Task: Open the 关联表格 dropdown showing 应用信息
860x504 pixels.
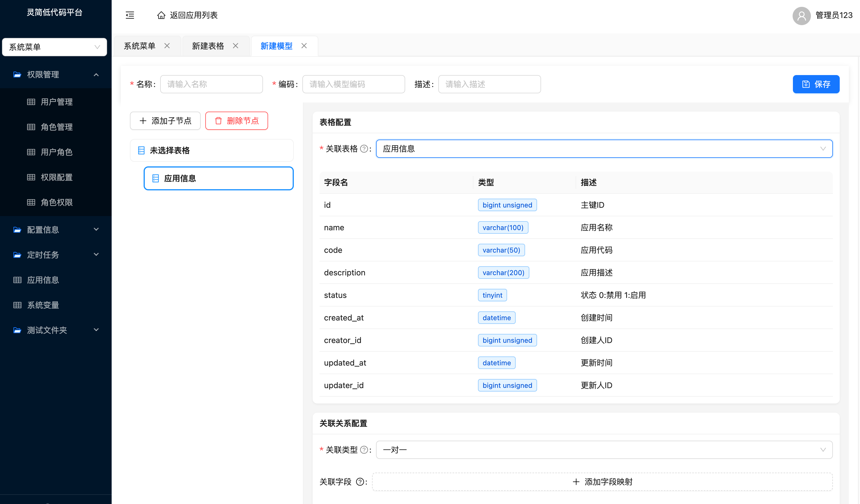Action: tap(604, 149)
